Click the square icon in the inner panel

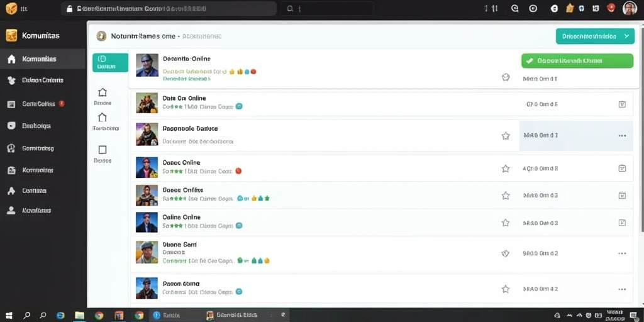(x=103, y=150)
